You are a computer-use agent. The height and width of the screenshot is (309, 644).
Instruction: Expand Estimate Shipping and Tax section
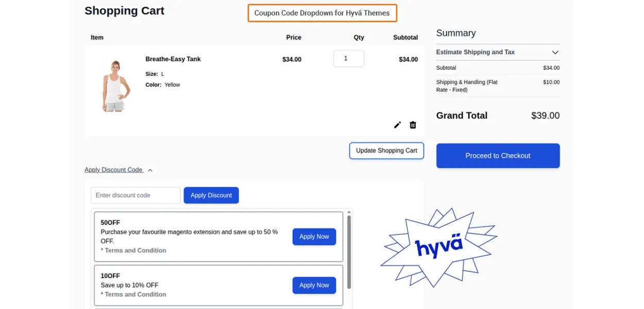tap(555, 53)
